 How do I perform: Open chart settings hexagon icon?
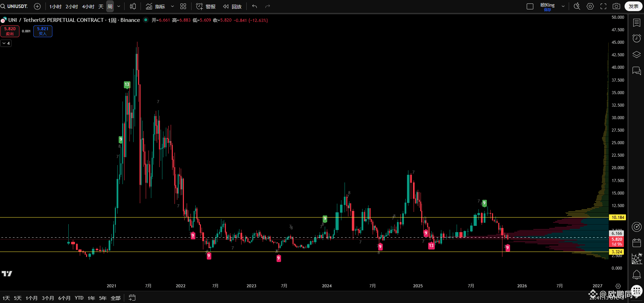(x=590, y=6)
